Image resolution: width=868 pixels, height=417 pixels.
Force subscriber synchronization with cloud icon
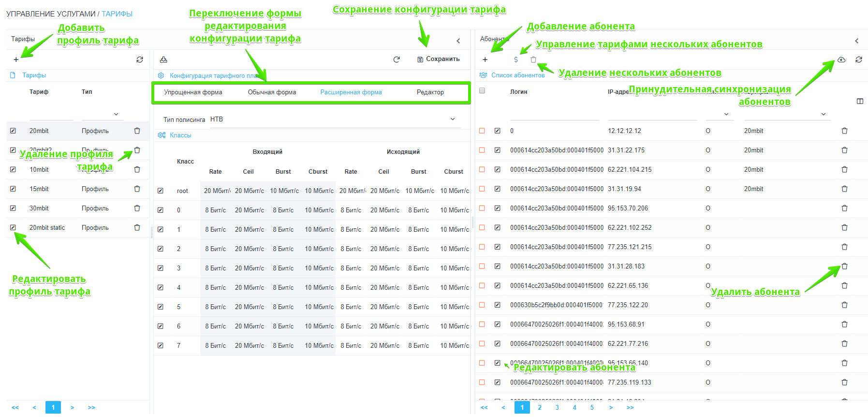point(841,60)
